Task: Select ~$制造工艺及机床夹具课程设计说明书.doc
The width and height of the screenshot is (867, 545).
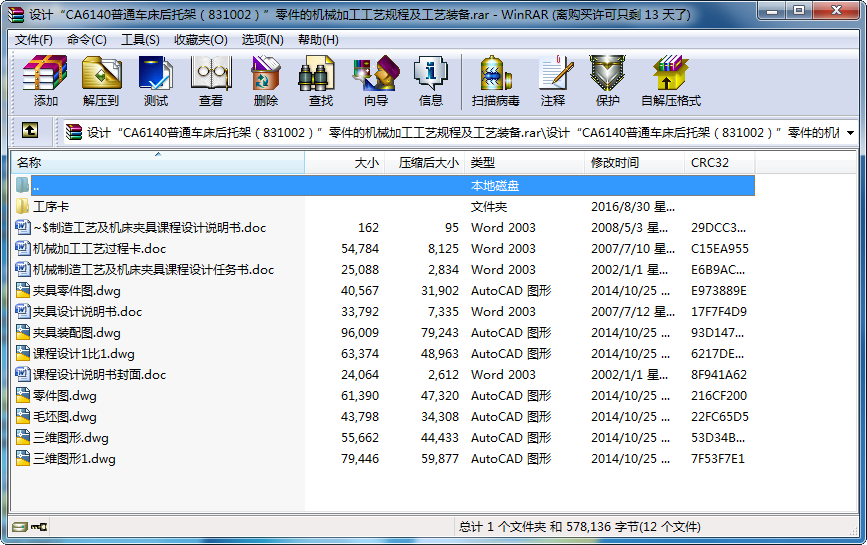Action: pos(149,228)
